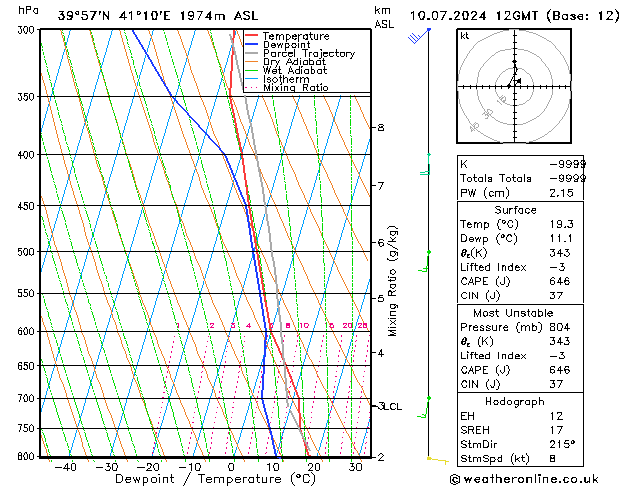Click the green wind barb near 700 hPa
Viewport: 629px width, 486px height.
[425, 404]
